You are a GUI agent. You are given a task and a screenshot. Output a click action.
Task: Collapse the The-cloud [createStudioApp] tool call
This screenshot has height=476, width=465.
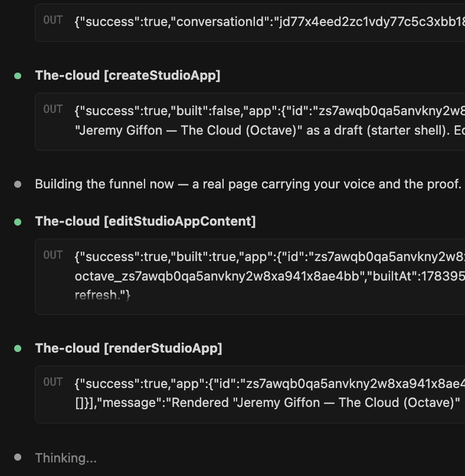tap(127, 75)
